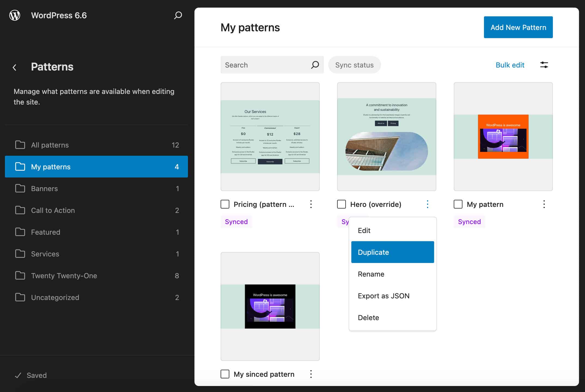Open three-dot menu for My pattern
This screenshot has width=585, height=392.
pyautogui.click(x=544, y=204)
